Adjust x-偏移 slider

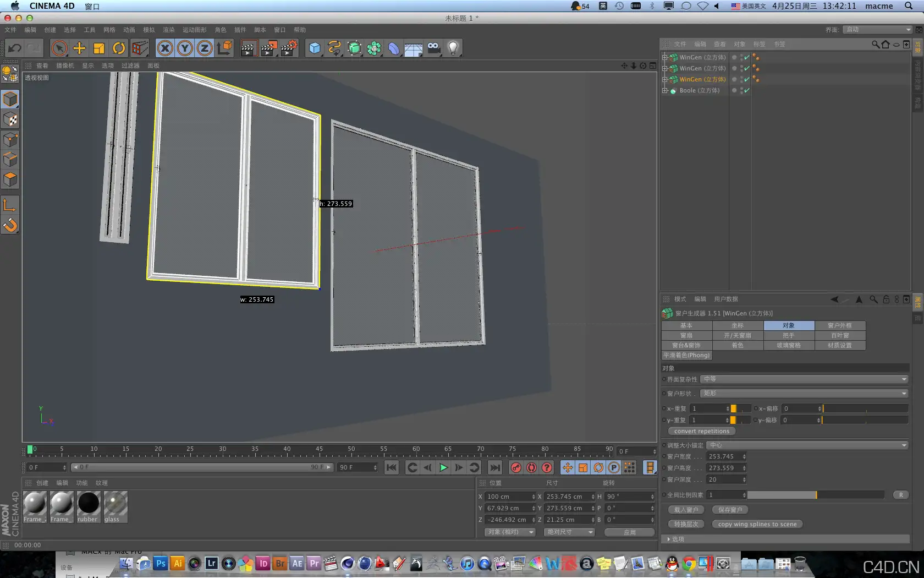pos(865,408)
